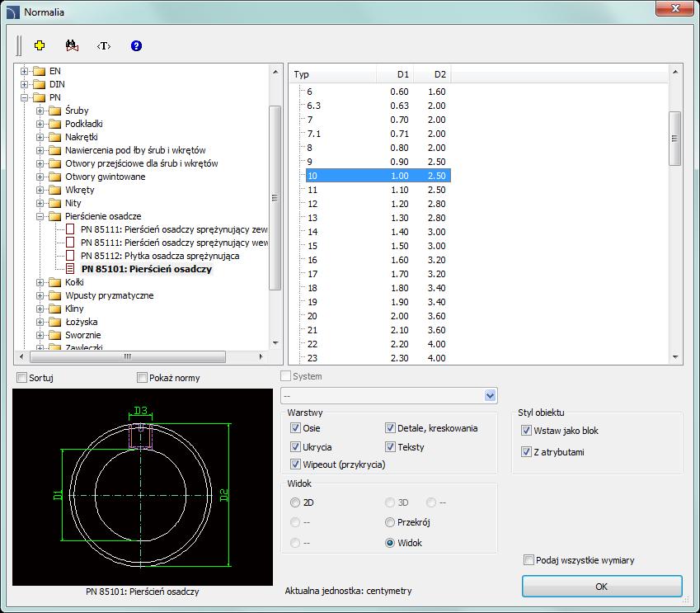Click the binoculars search toolbar icon
Image resolution: width=700 pixels, height=613 pixels.
[x=72, y=45]
